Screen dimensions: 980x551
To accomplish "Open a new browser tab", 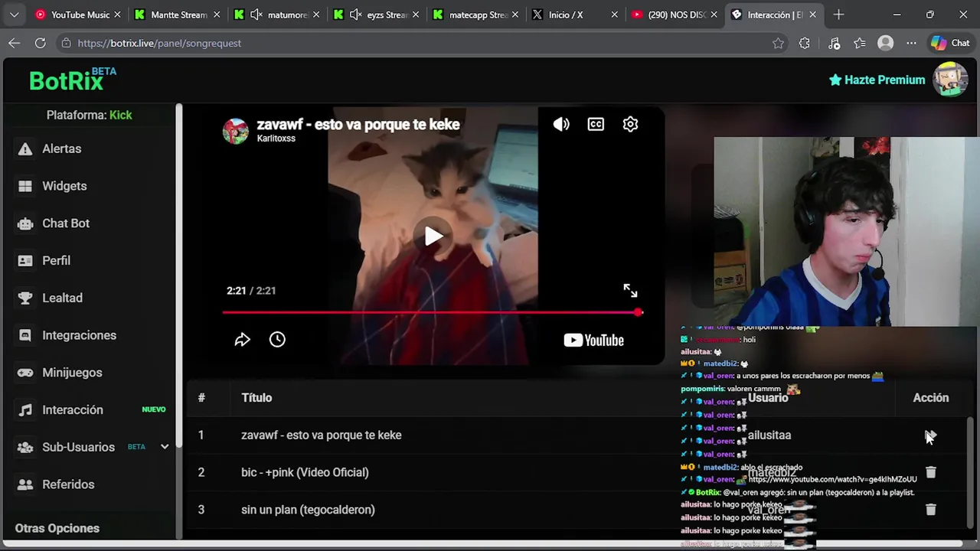I will coord(838,15).
